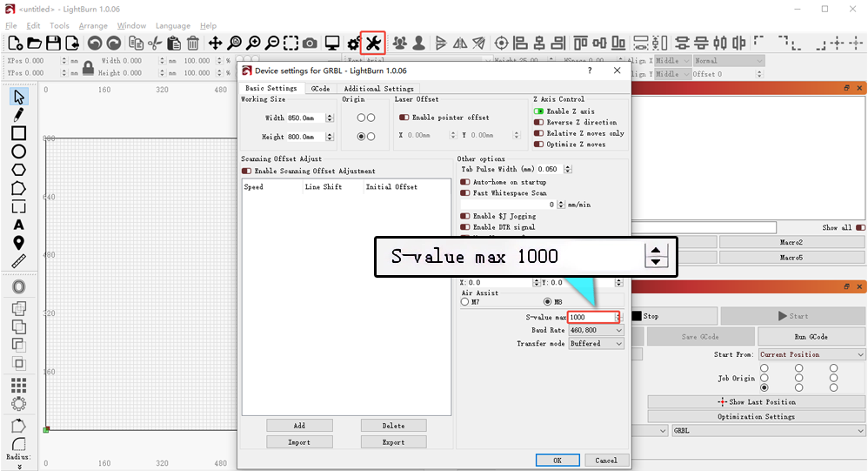Open the File menu
Image resolution: width=868 pixels, height=471 pixels.
tap(10, 26)
